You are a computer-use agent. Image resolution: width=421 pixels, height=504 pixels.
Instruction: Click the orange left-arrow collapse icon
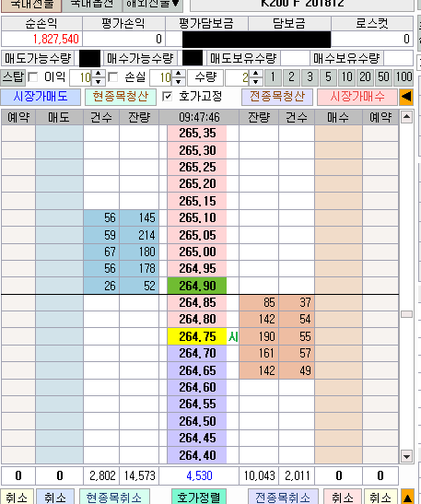(x=406, y=97)
